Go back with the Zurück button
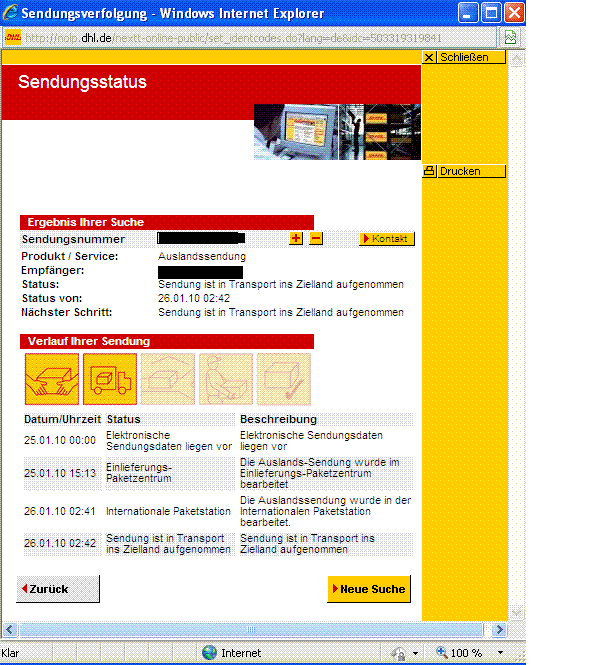 [x=58, y=589]
